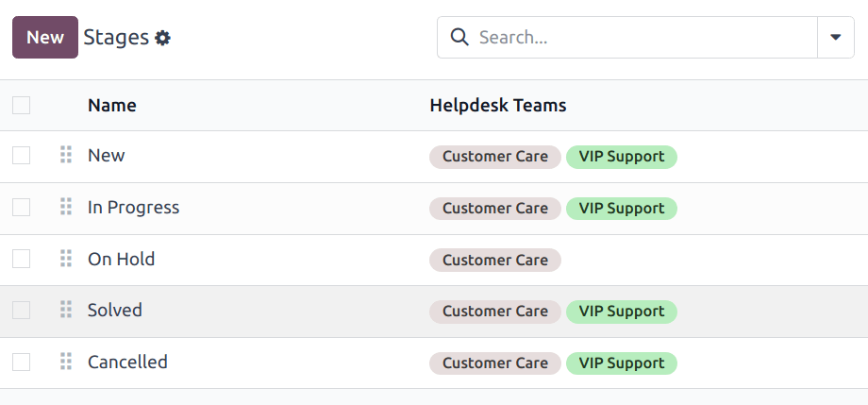Click VIP Support tag on Solved row
868x405 pixels.
pyautogui.click(x=621, y=311)
